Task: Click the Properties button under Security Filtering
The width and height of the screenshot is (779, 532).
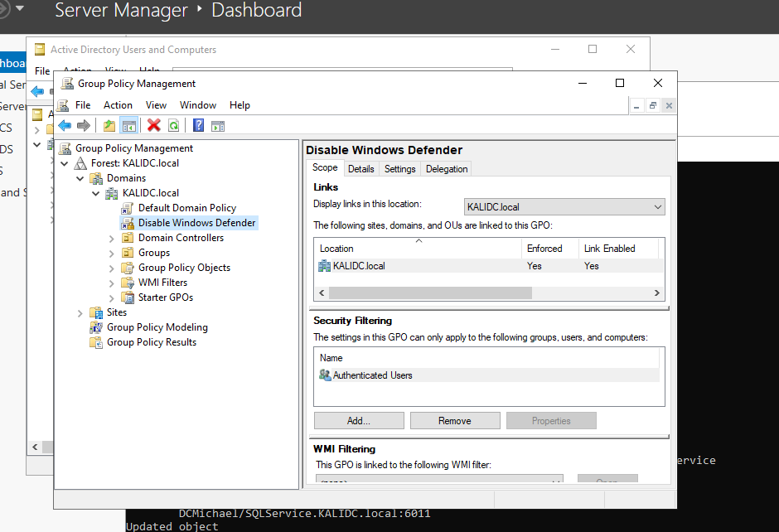Action: [551, 421]
